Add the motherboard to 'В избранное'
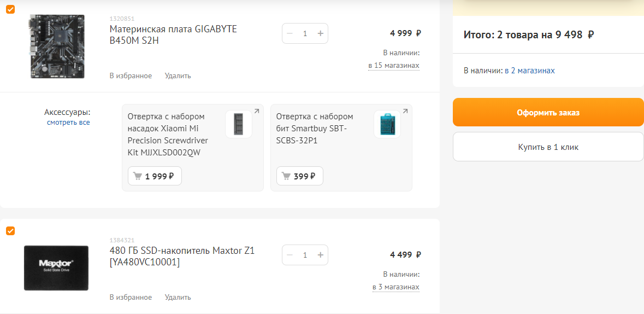 [x=131, y=75]
